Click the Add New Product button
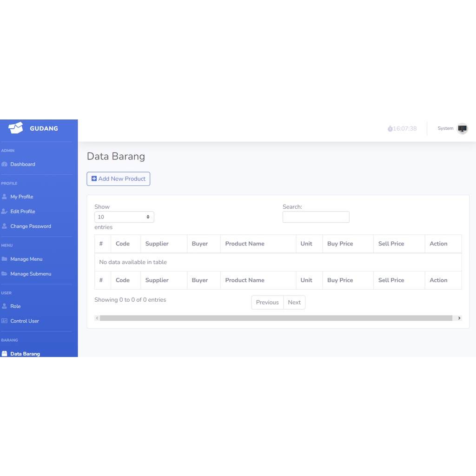Screen dimensions: 476x476 (119, 179)
